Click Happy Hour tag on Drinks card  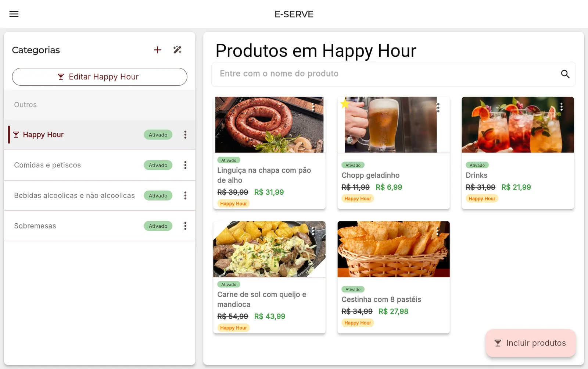pos(482,199)
